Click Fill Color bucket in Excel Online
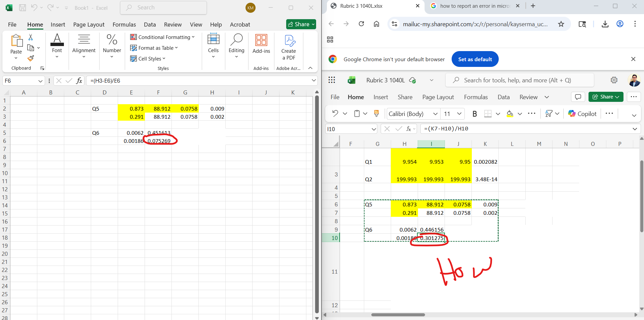 pos(510,114)
